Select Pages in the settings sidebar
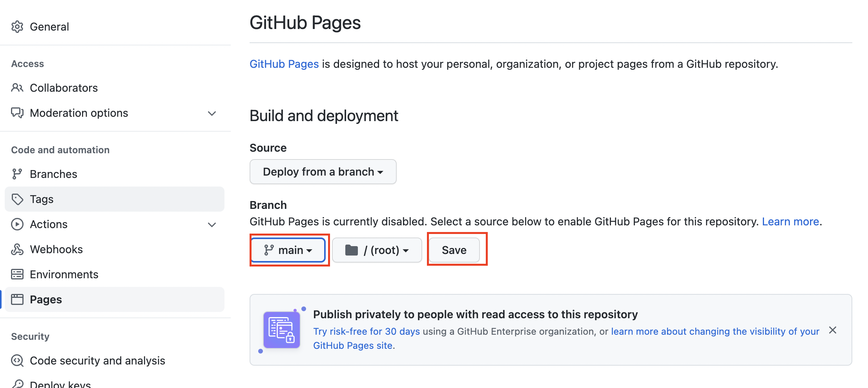 click(115, 299)
